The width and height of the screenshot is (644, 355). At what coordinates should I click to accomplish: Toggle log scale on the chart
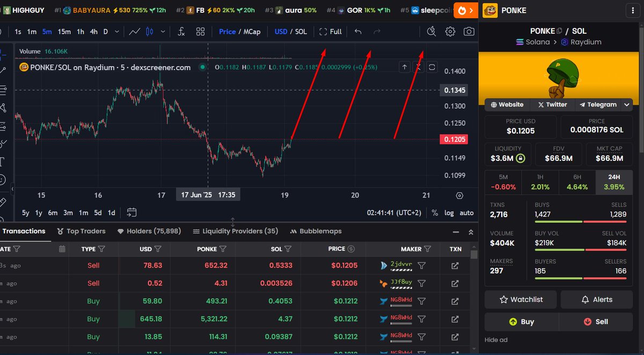click(449, 213)
